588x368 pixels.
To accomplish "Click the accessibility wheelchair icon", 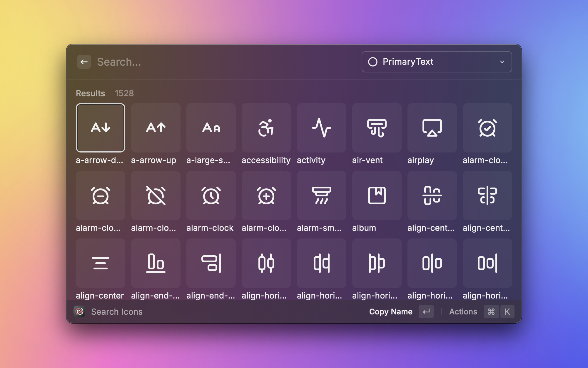I will tap(266, 128).
